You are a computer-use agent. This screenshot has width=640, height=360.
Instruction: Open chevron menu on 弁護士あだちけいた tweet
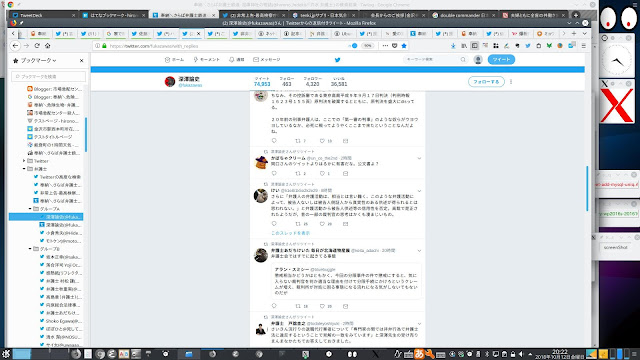tap(419, 251)
